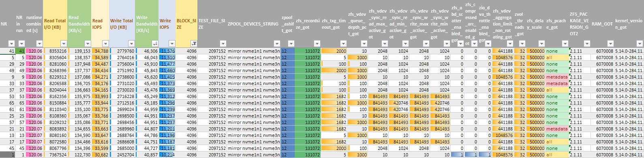
Task: Select the Read IOPS cell 33,616
Action: pyautogui.click(x=101, y=142)
